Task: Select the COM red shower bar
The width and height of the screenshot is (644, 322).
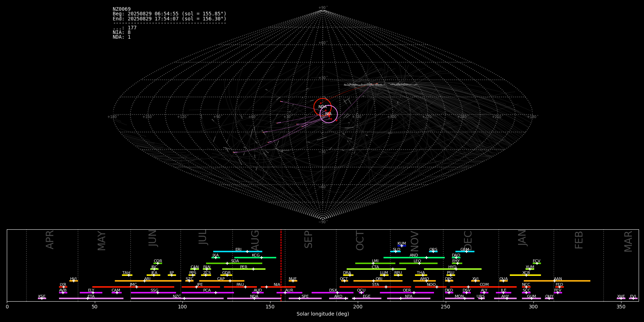Action: click(x=483, y=287)
